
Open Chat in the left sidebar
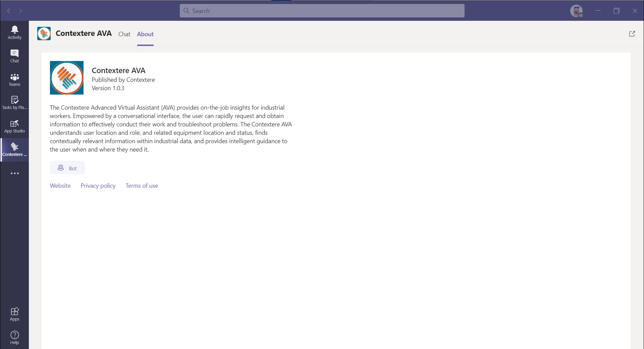tap(14, 56)
